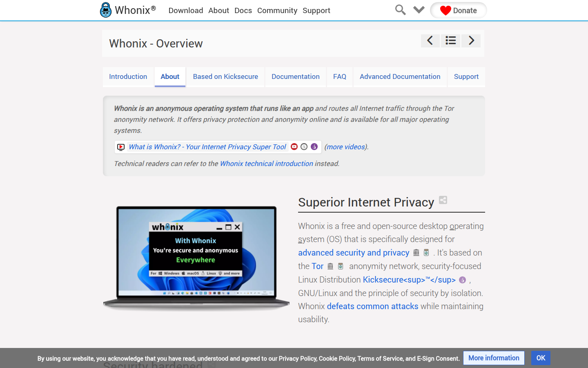Open the About item in header navigation
The image size is (588, 368).
(218, 11)
